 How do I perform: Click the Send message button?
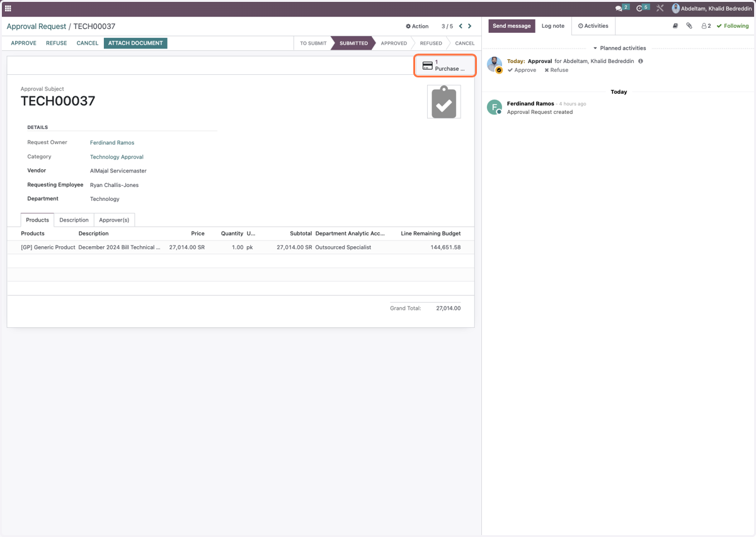[x=512, y=26]
